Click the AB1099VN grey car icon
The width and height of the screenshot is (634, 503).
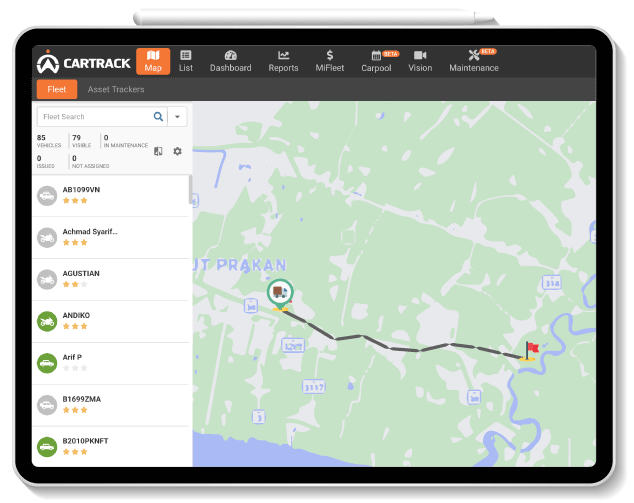click(47, 196)
